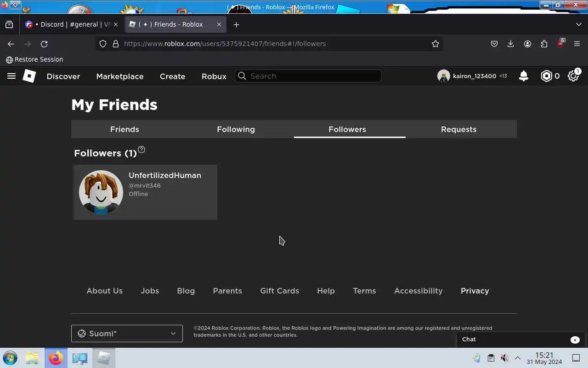Screen dimensions: 588x368
Task: Go back in Firefox
Action: [x=11, y=44]
